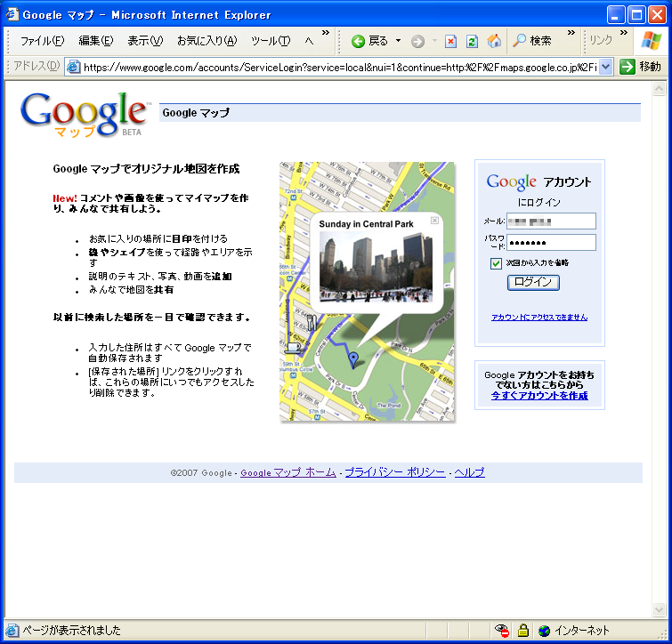Maximize the Internet Explorer window
The width and height of the screenshot is (672, 644).
tap(636, 15)
